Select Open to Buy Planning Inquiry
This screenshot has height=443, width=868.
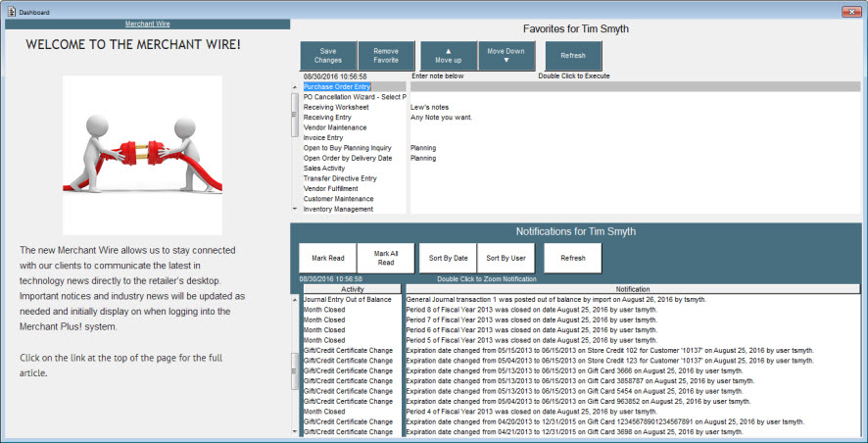(347, 148)
